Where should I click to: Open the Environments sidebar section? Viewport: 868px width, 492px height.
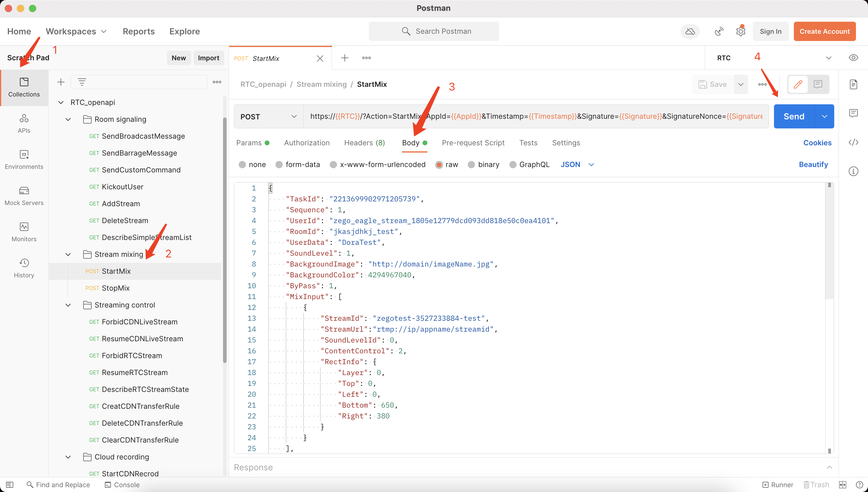[24, 159]
